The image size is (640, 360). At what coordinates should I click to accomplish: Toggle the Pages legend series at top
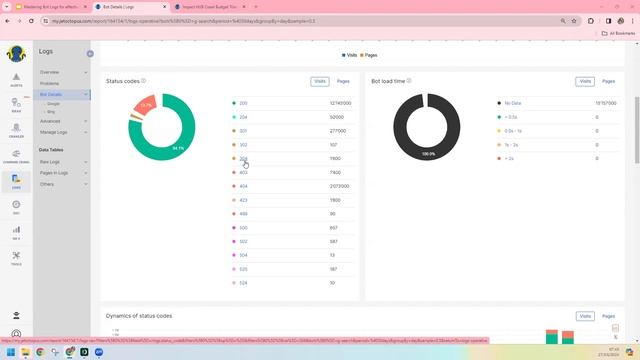tap(369, 55)
